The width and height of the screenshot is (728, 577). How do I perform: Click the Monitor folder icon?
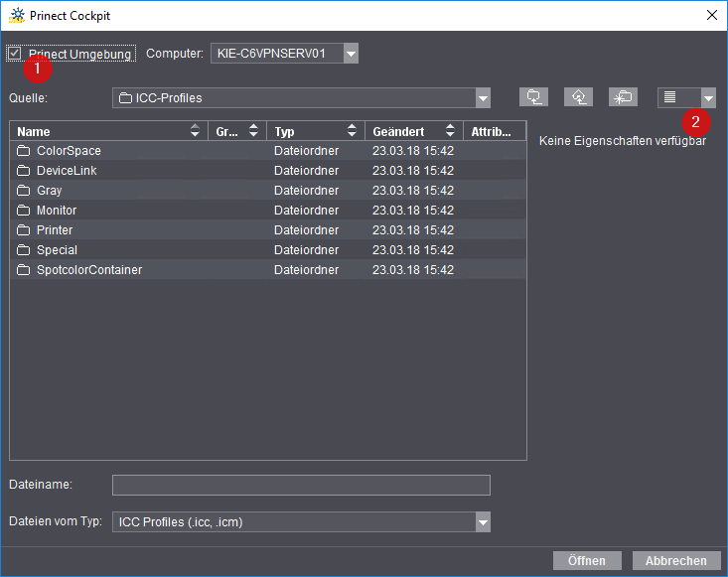click(24, 211)
